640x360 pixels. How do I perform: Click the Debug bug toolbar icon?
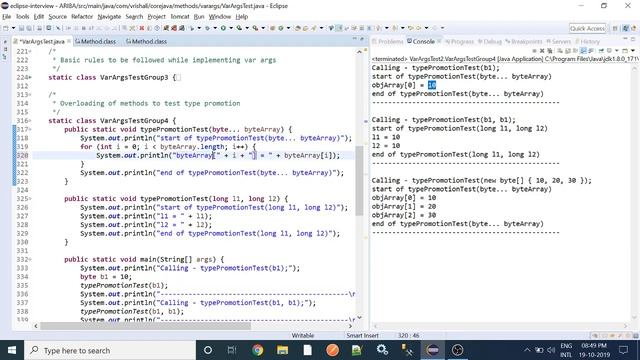pos(207,28)
